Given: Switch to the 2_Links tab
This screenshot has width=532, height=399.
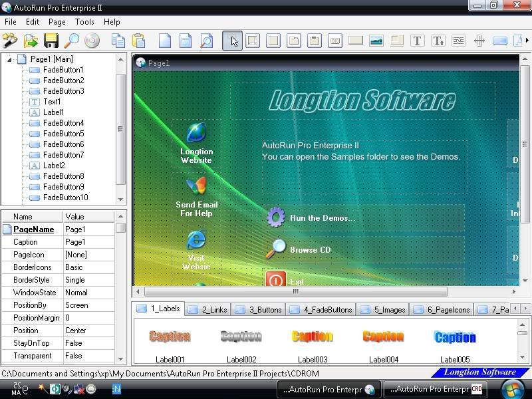Looking at the screenshot, I should (x=208, y=310).
